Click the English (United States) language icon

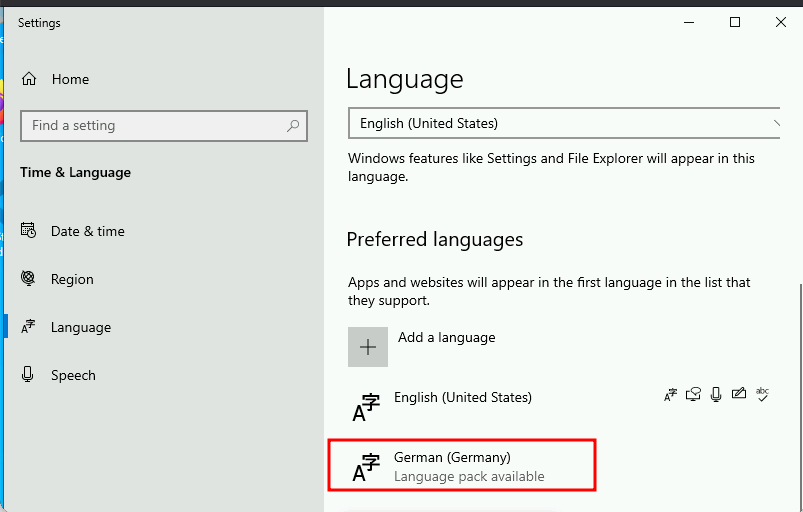point(366,408)
